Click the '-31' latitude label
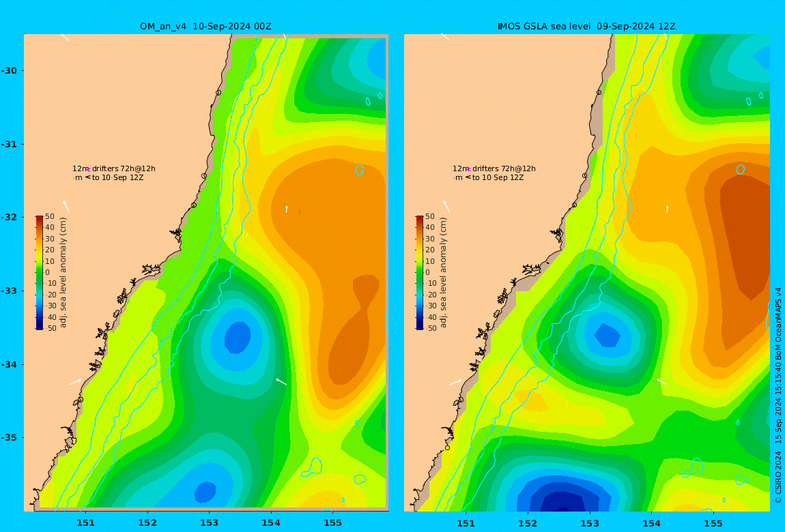 (8, 144)
